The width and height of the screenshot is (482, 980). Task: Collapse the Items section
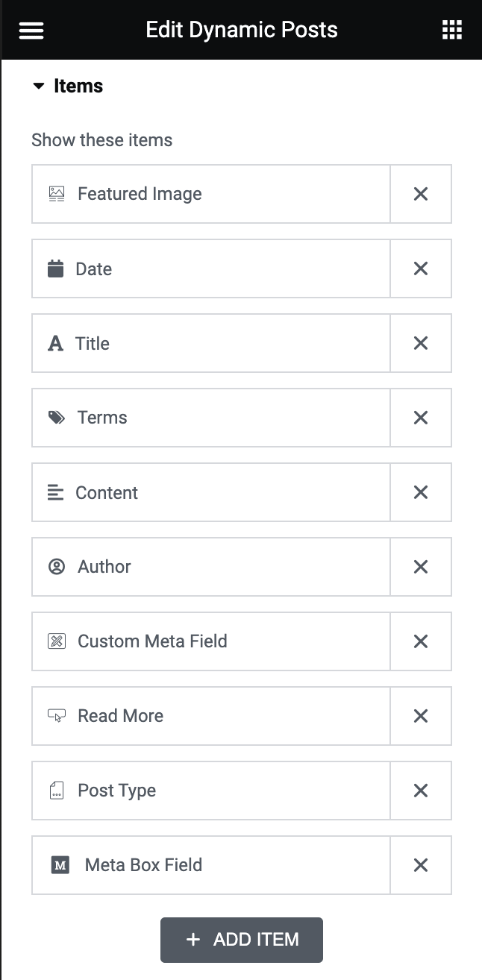point(39,87)
